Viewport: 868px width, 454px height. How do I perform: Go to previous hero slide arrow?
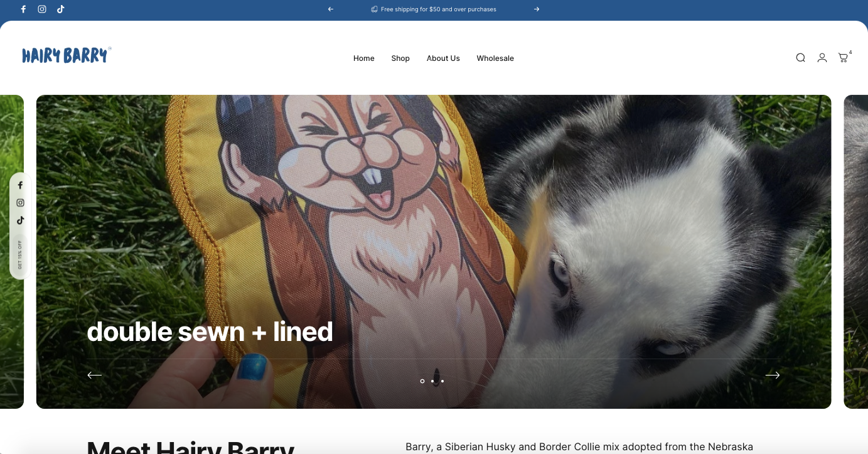(94, 375)
